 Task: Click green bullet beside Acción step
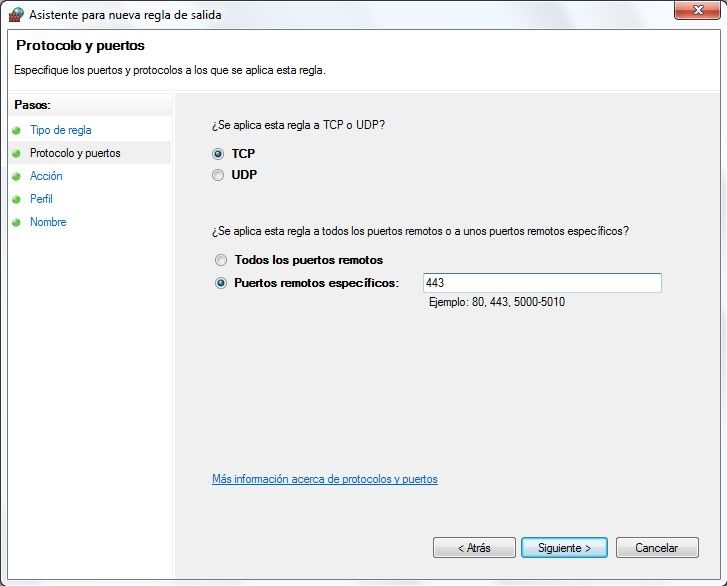pyautogui.click(x=17, y=177)
